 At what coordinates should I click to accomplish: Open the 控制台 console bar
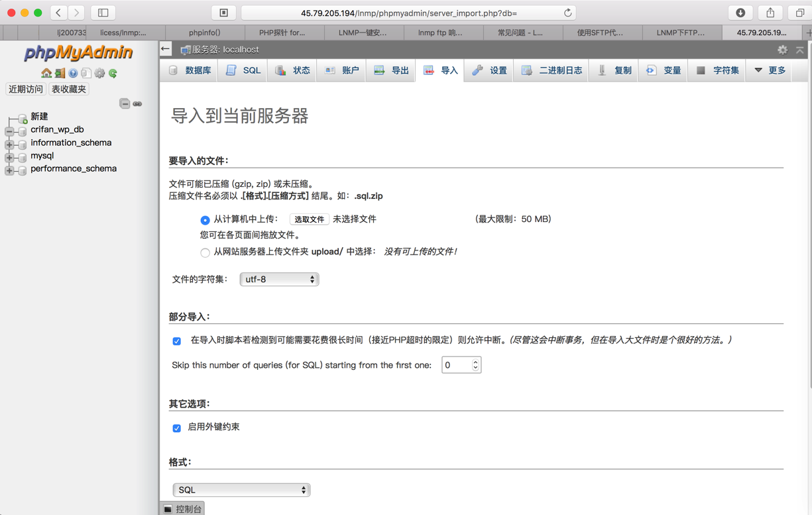182,508
